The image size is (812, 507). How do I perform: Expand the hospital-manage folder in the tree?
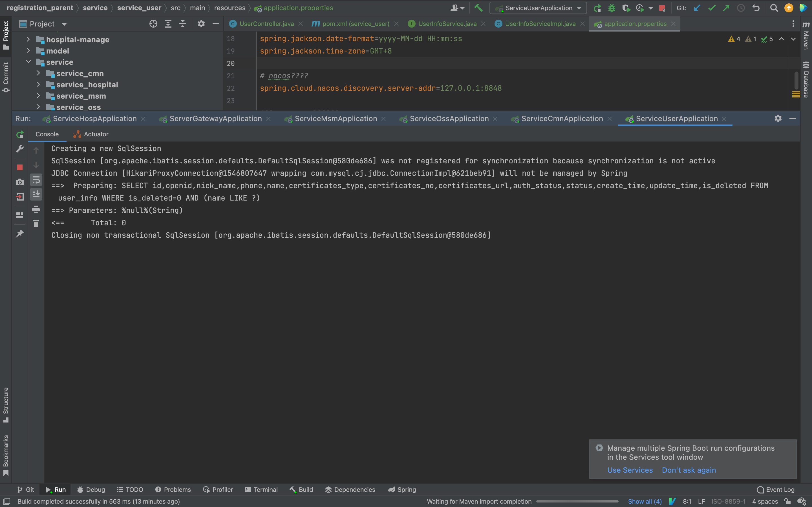(28, 39)
